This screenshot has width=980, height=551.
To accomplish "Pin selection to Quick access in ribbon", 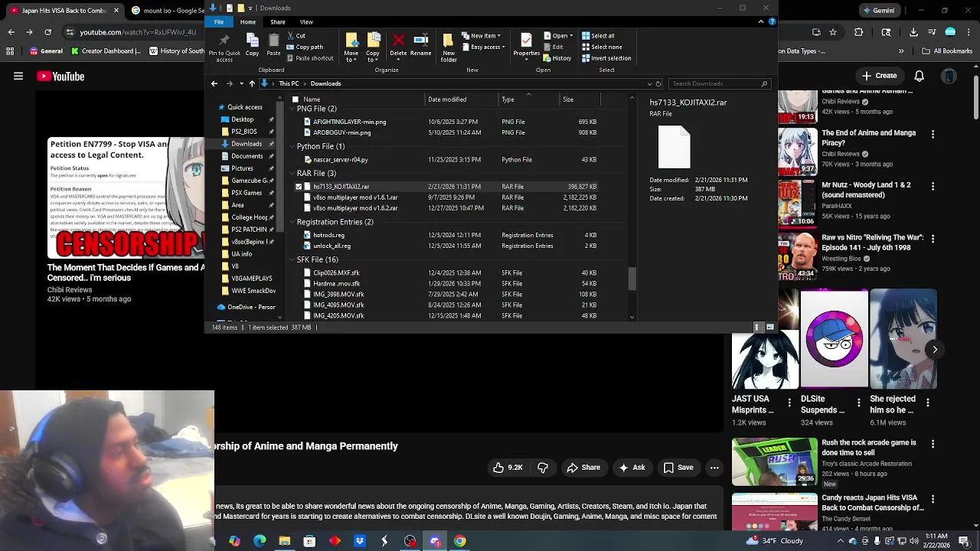I will coord(224,47).
